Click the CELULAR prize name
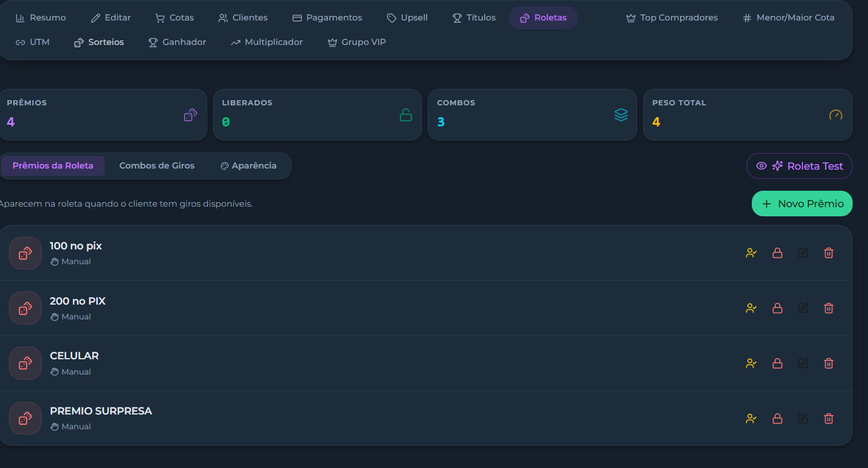Screen dimensions: 868x468 (x=74, y=356)
